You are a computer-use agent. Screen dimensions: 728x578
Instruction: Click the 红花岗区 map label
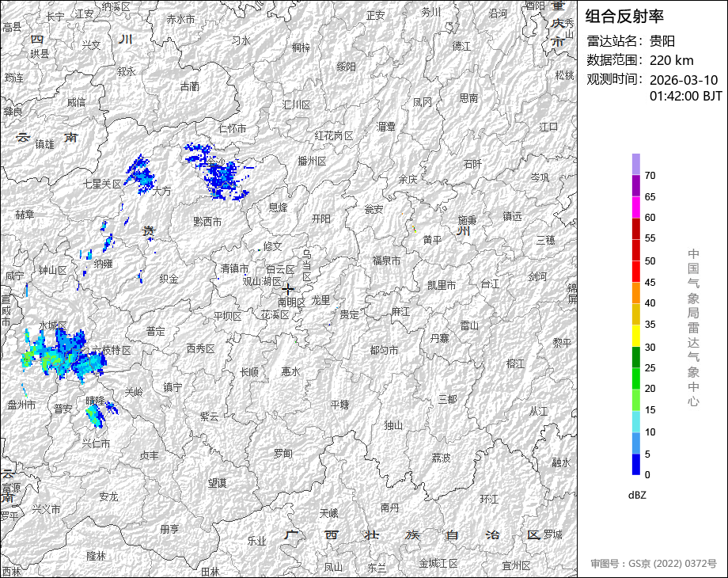click(x=334, y=135)
